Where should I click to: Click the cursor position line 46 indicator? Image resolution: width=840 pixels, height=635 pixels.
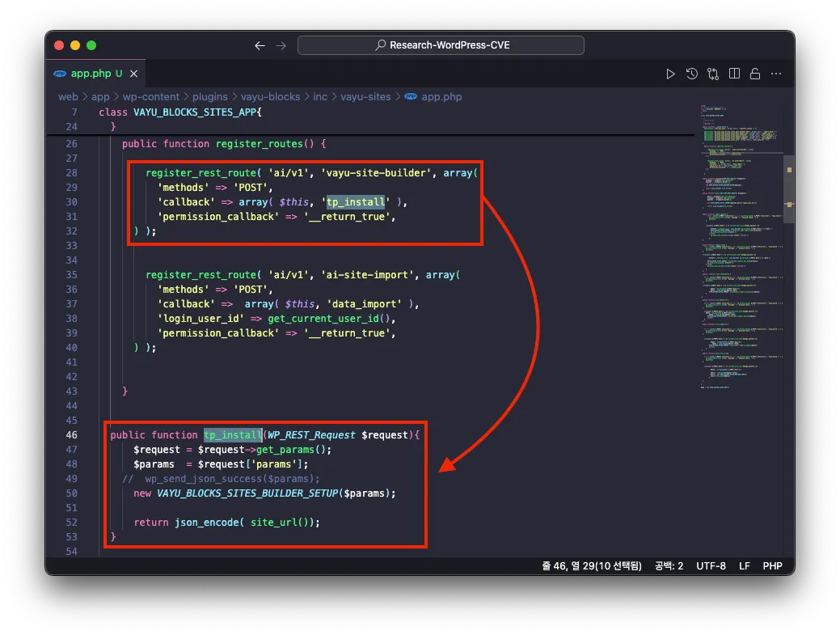[x=592, y=565]
